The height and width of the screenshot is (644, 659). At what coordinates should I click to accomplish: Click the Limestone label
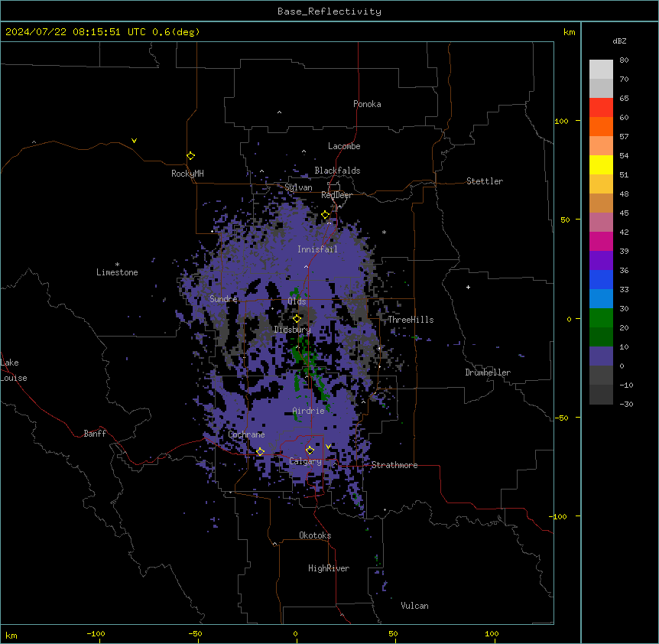tap(117, 272)
